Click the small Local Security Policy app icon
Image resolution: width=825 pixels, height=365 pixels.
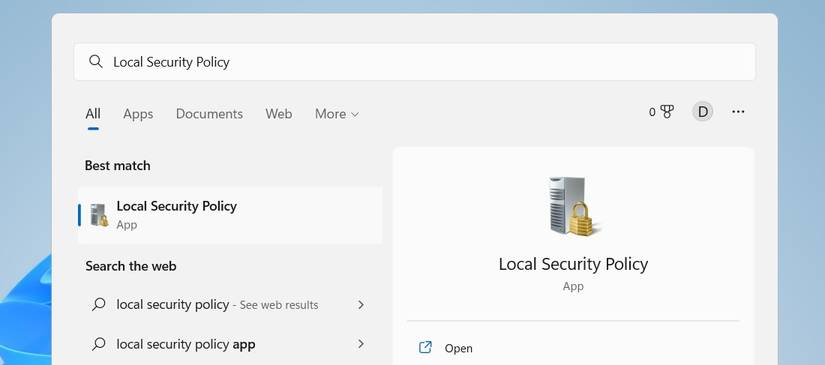(x=99, y=215)
